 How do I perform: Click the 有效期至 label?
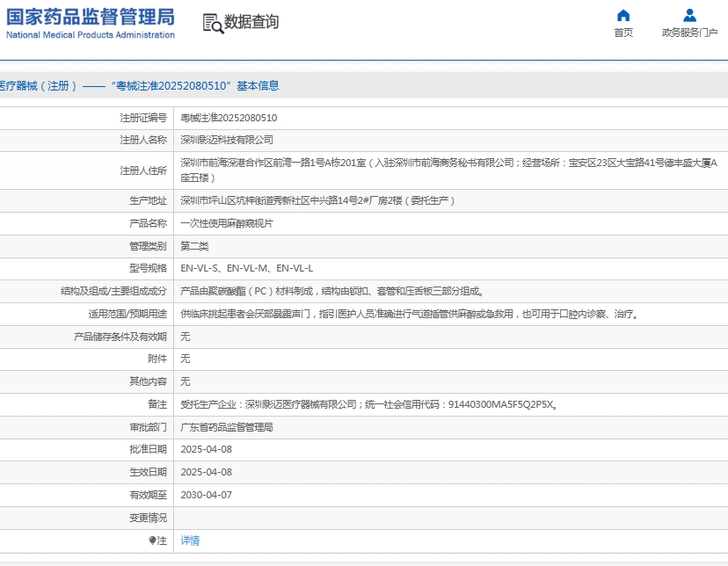click(148, 495)
